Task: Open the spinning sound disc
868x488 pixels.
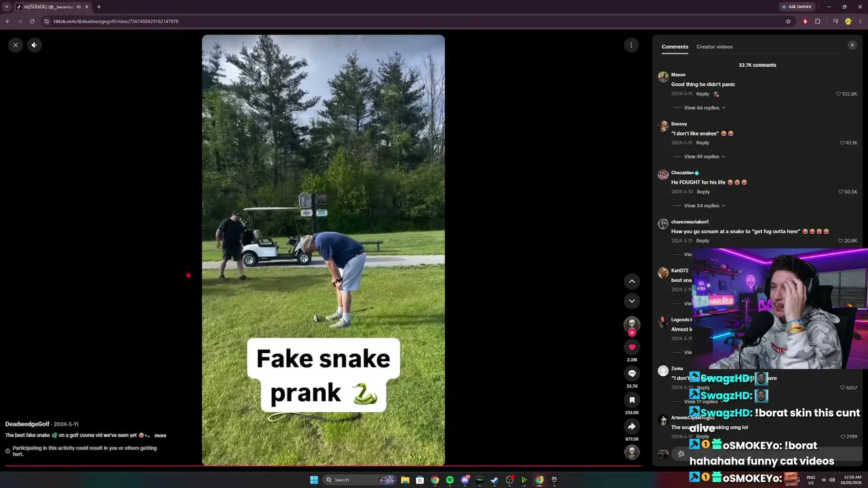Action: (632, 452)
